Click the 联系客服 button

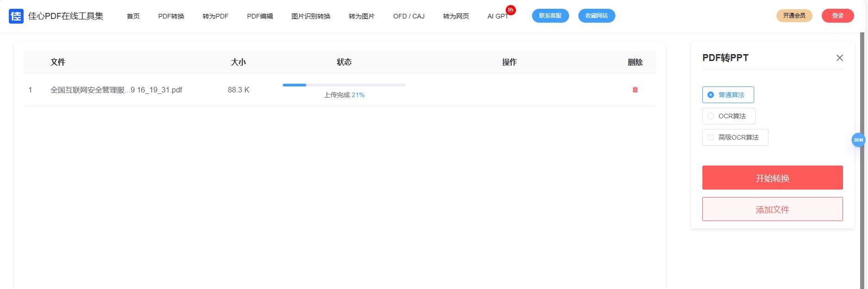tap(551, 16)
